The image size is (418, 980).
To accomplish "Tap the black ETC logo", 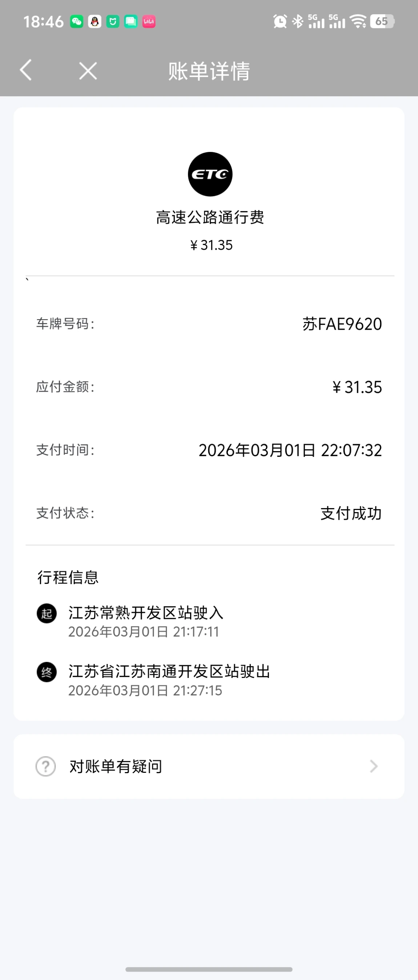I will [210, 174].
